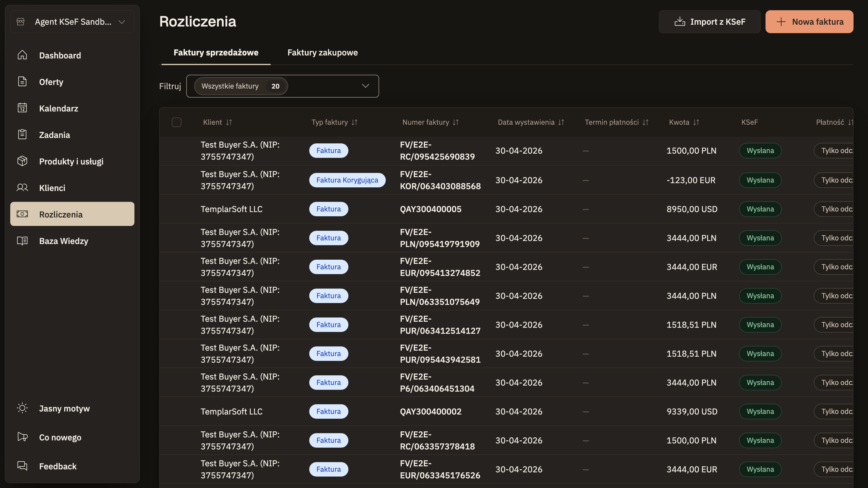
Task: Tick the select-all checkbox in table header
Action: [177, 122]
